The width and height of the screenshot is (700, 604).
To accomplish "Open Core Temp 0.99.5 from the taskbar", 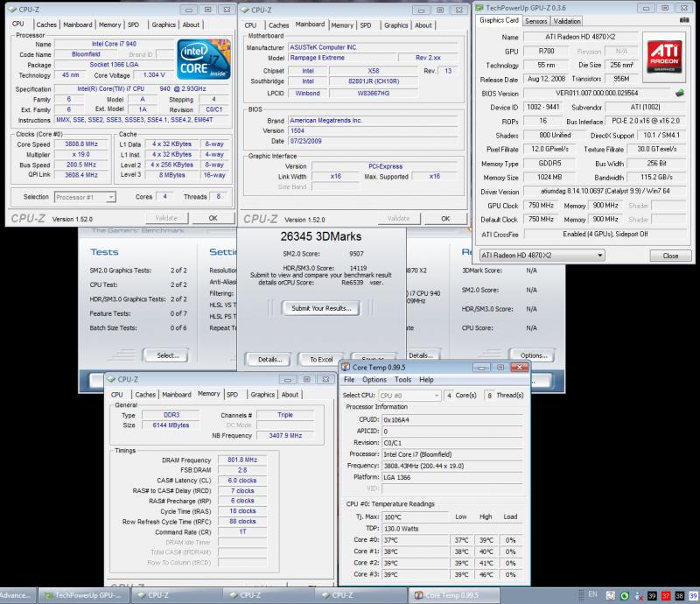I will pyautogui.click(x=454, y=595).
